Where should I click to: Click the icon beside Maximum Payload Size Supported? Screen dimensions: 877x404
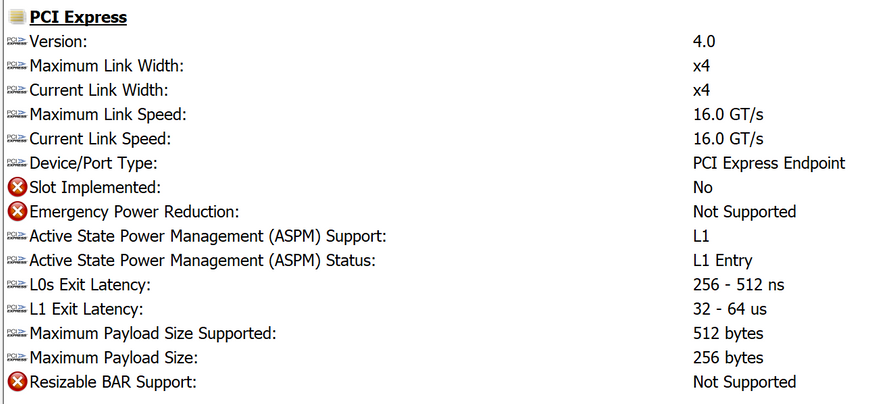click(x=16, y=333)
